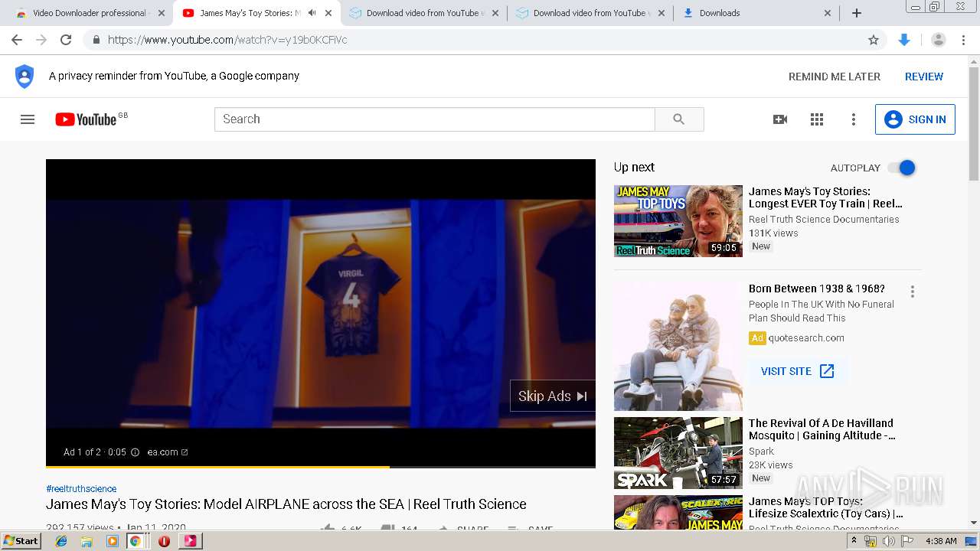The width and height of the screenshot is (980, 551).
Task: Click the 4:38 AM system clock
Action: pyautogui.click(x=941, y=541)
